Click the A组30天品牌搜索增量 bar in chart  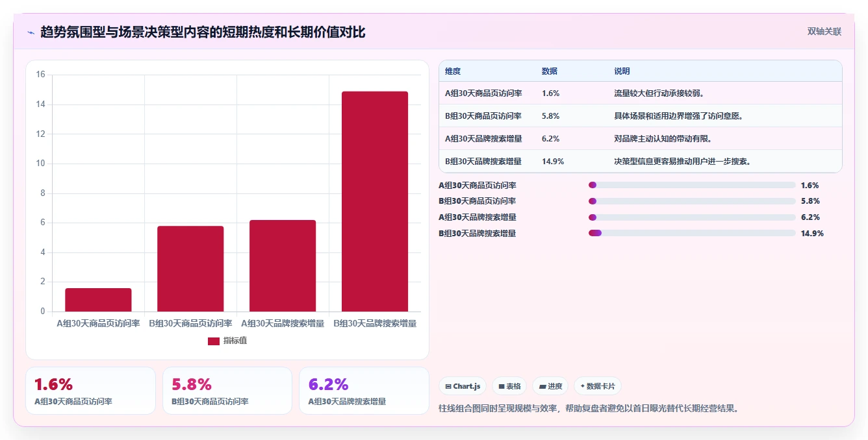pos(283,266)
